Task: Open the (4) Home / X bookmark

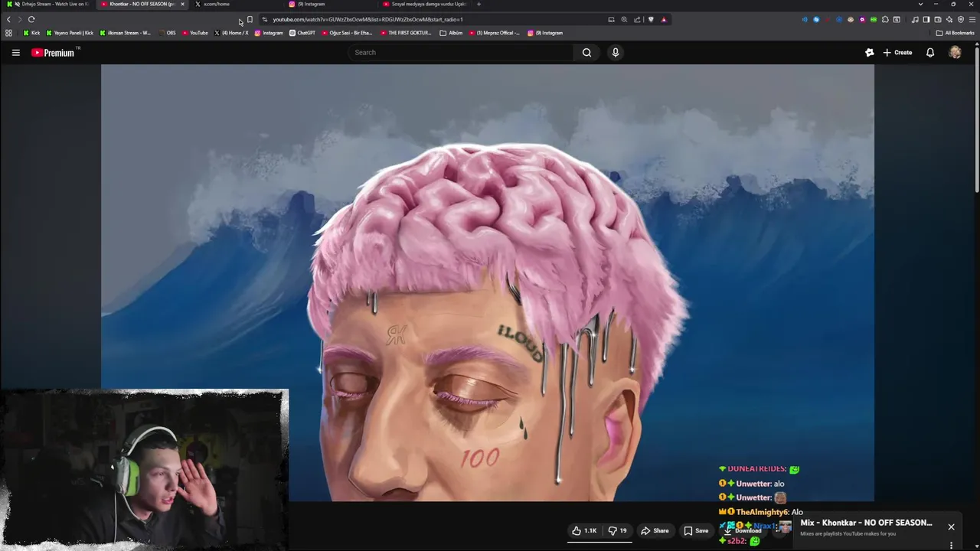Action: click(231, 33)
